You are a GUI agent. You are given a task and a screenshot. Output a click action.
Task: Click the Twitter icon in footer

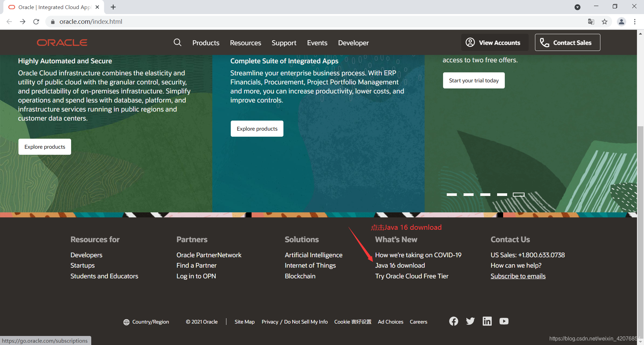click(x=470, y=321)
